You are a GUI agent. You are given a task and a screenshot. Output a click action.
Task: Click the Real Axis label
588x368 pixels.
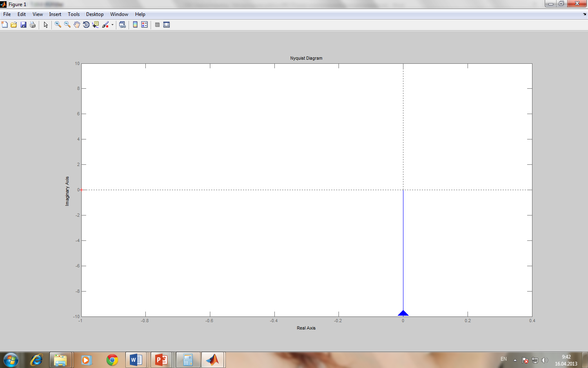click(306, 328)
